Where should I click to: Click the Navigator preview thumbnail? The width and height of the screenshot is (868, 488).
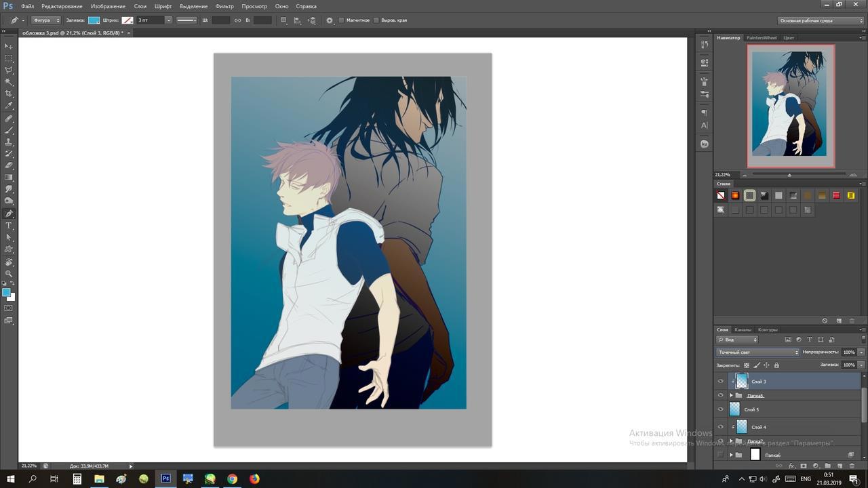click(791, 106)
